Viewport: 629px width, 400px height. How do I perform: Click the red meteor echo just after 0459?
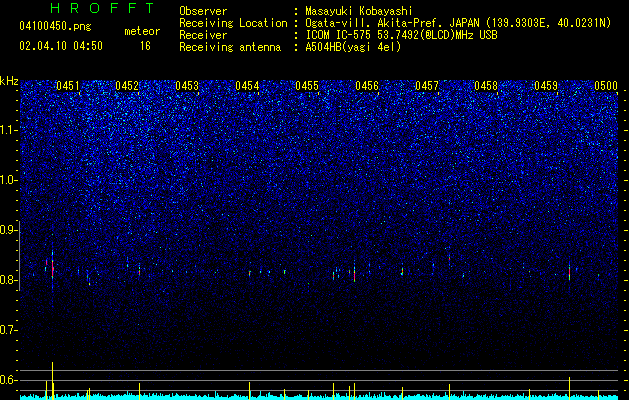click(x=569, y=272)
